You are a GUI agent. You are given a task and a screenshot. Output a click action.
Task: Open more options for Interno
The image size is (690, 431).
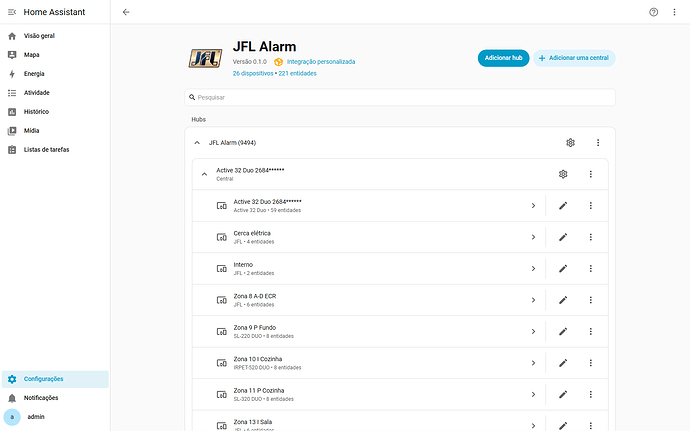(591, 269)
